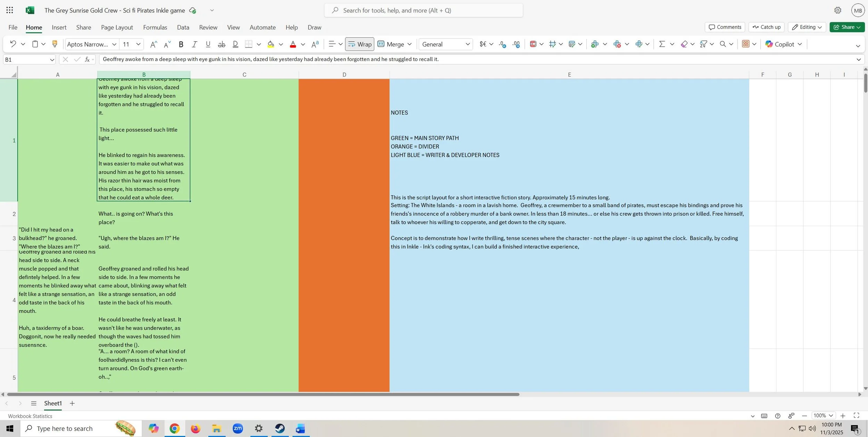This screenshot has width=868, height=437.
Task: Click the Format Painter brush icon
Action: coord(55,44)
